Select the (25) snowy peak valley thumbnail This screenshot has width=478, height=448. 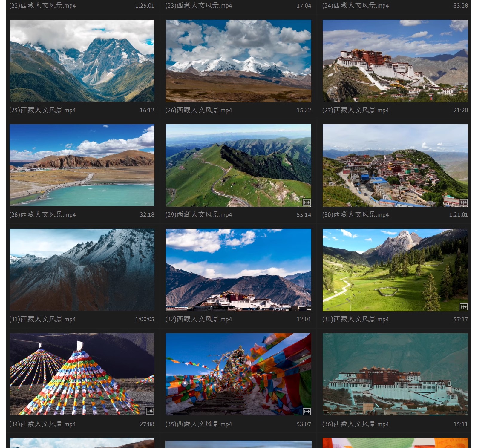click(82, 61)
